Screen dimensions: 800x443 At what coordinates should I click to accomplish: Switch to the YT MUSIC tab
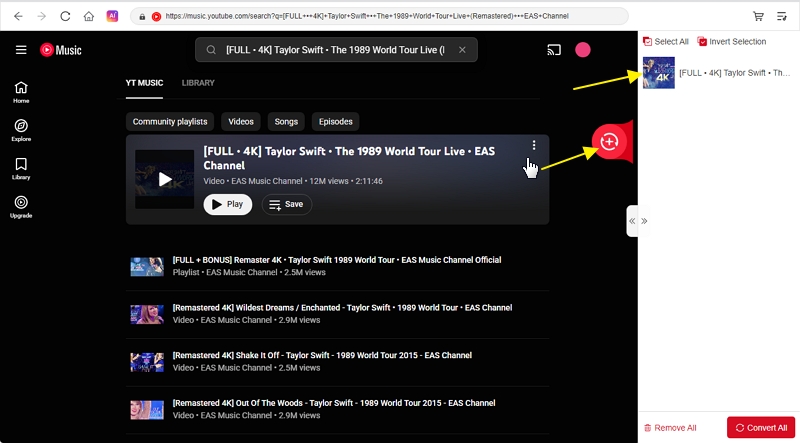click(x=144, y=83)
